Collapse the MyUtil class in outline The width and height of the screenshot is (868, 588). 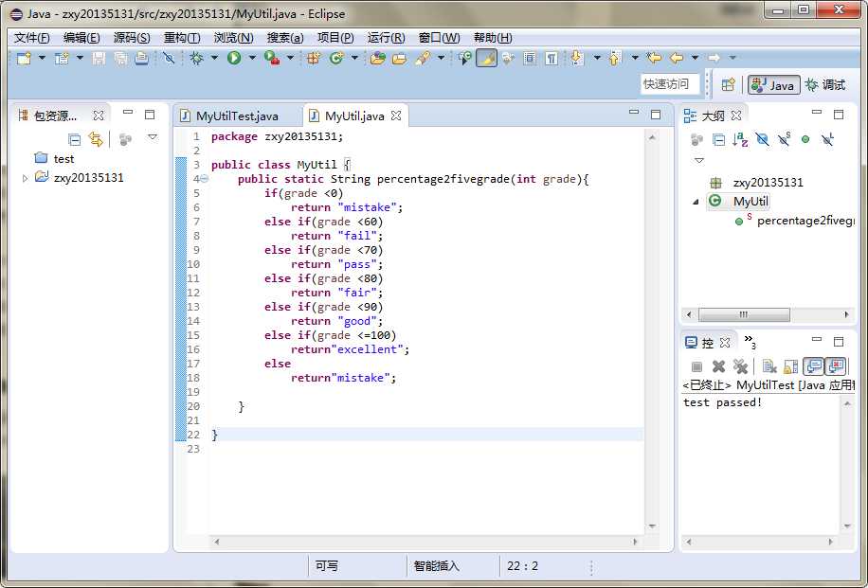[696, 202]
